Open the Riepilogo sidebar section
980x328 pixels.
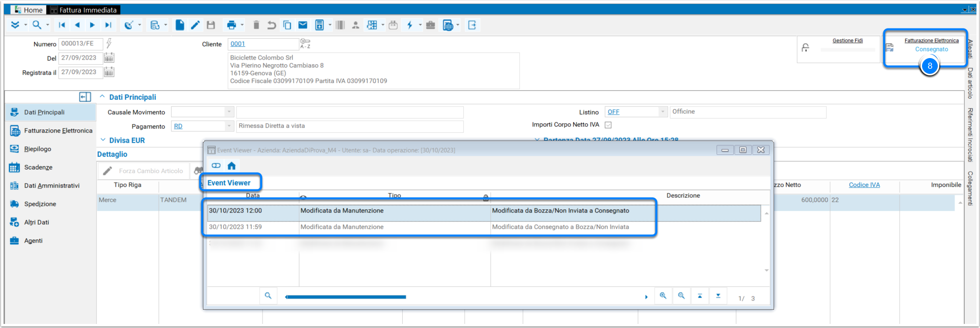pyautogui.click(x=51, y=149)
